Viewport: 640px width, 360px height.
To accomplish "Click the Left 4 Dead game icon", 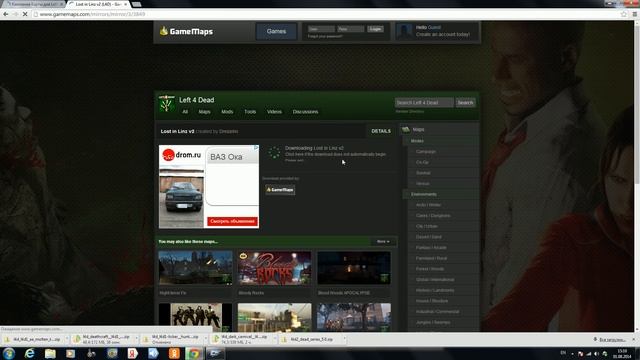I will click(x=166, y=104).
